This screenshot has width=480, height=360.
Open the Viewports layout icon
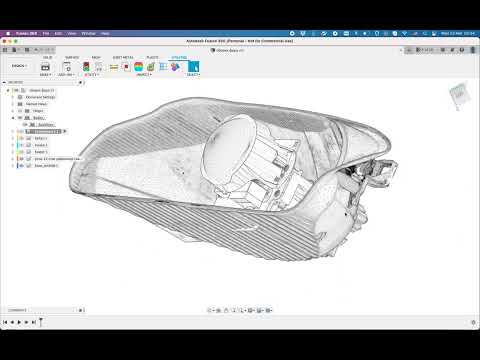(269, 310)
